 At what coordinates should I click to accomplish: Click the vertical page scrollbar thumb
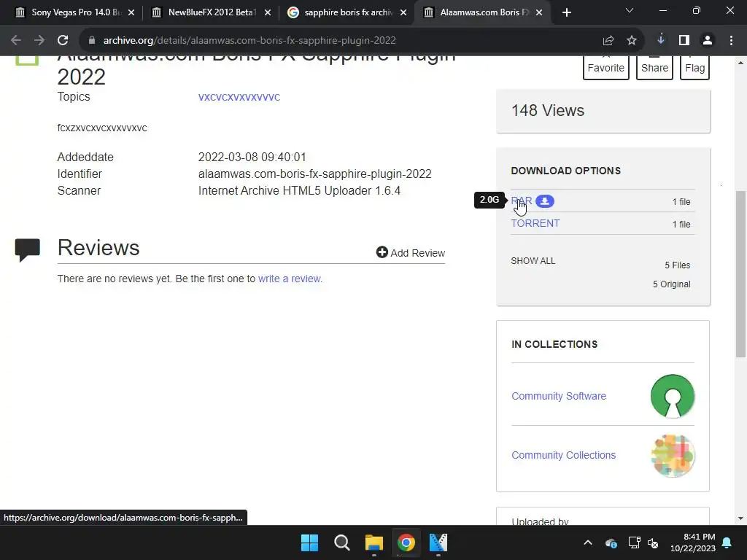pos(740,274)
